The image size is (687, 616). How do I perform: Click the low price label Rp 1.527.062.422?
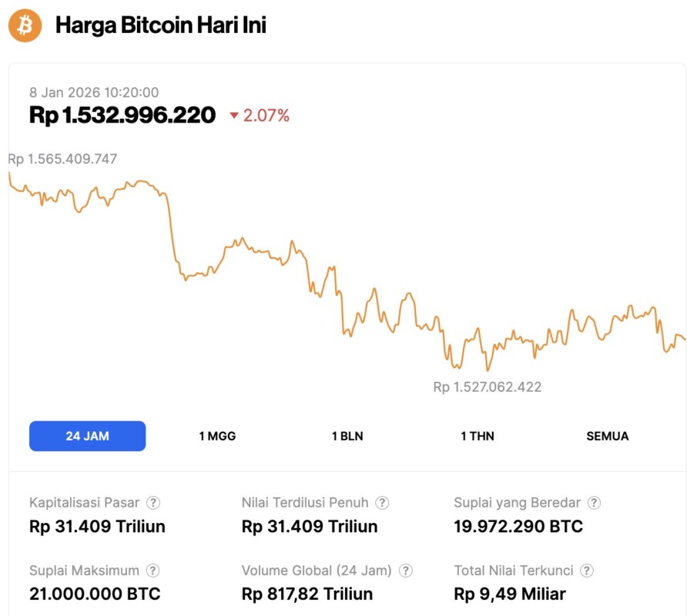point(487,387)
